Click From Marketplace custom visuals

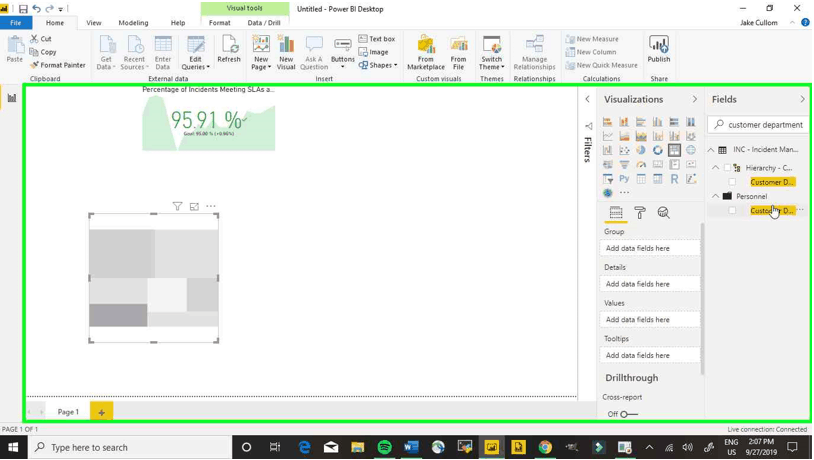[x=426, y=52]
